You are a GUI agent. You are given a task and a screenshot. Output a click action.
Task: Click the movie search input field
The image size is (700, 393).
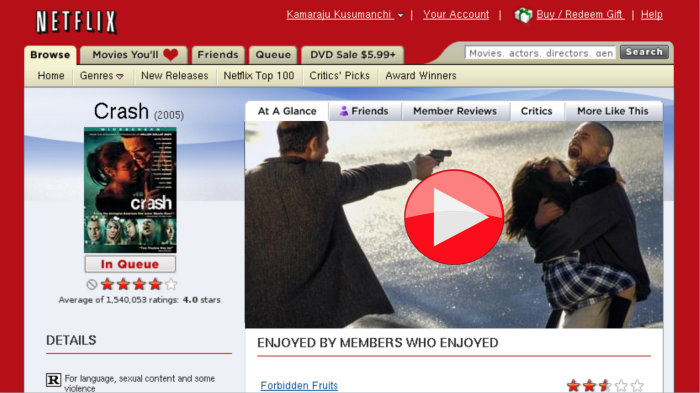click(x=540, y=53)
